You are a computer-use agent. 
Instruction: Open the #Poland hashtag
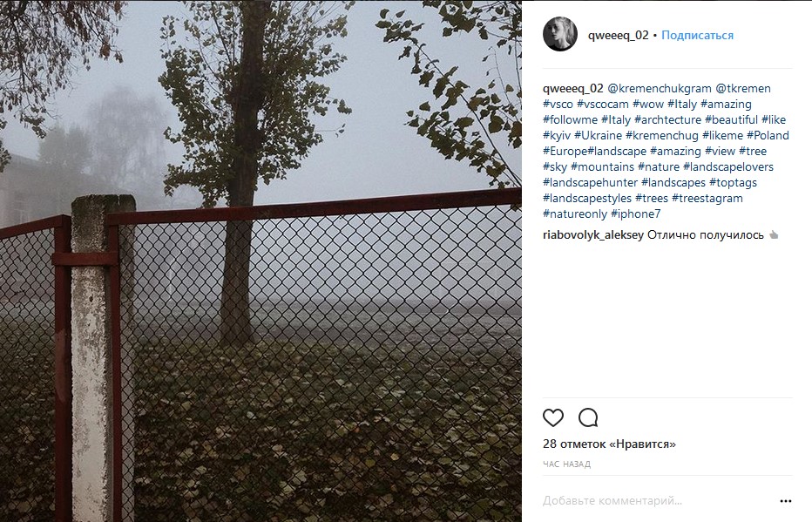768,136
